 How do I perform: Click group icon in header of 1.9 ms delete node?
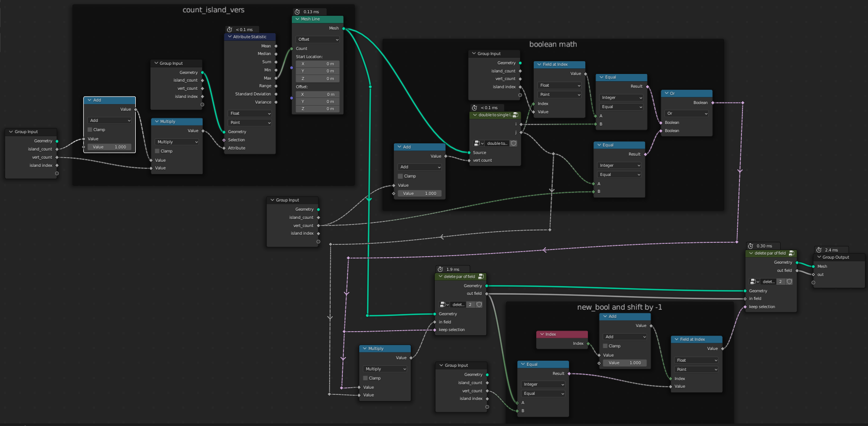481,277
